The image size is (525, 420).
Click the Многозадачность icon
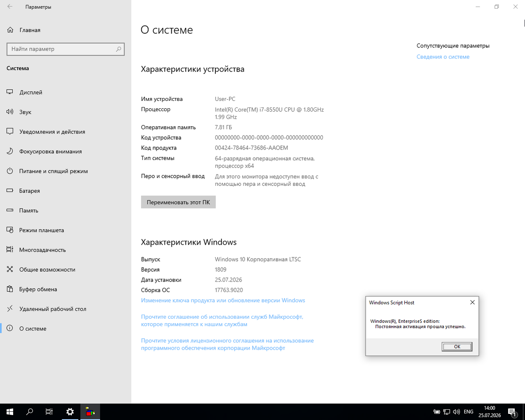[x=10, y=250]
